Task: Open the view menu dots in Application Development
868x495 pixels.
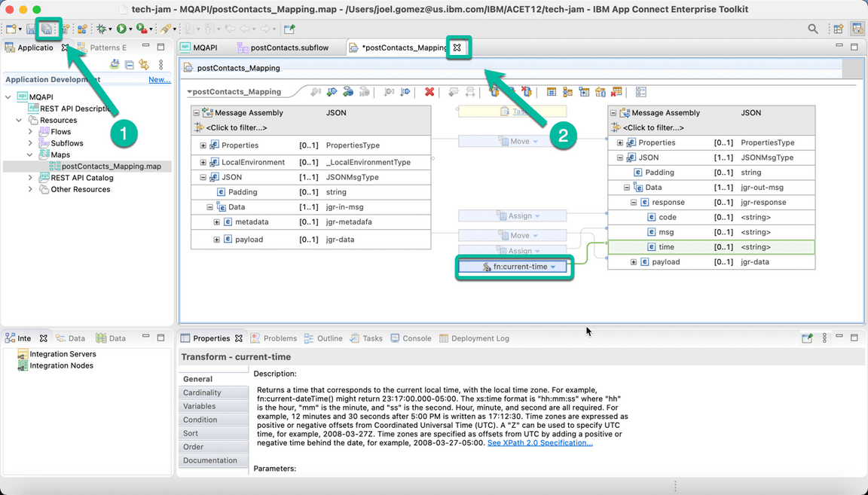Action: click(159, 66)
